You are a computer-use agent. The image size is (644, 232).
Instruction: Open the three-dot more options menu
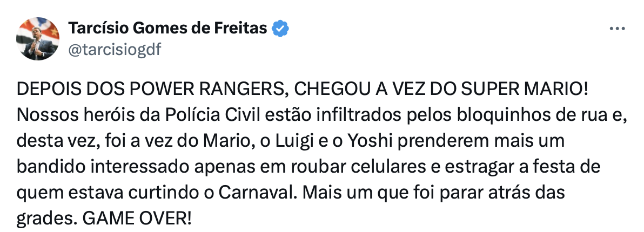pyautogui.click(x=617, y=29)
